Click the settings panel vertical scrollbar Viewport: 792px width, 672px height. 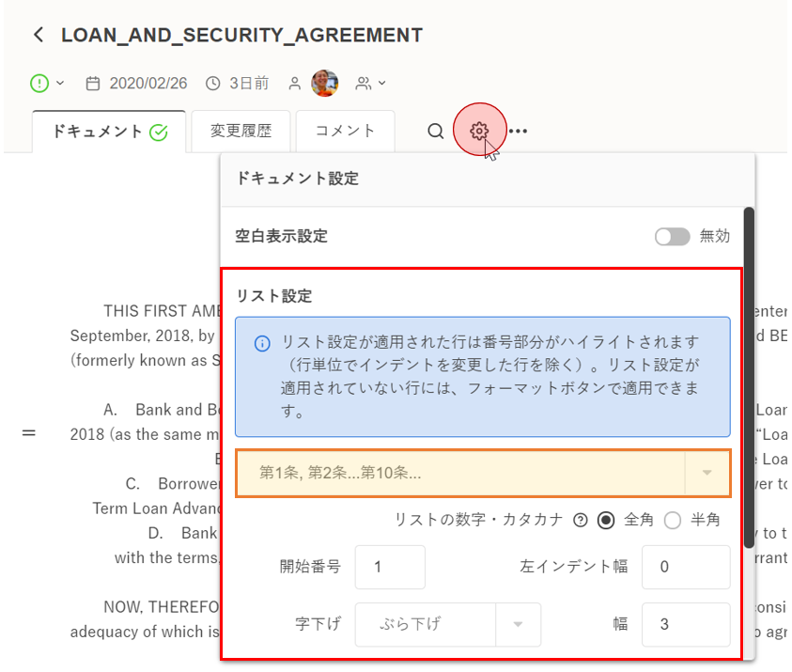(x=749, y=376)
